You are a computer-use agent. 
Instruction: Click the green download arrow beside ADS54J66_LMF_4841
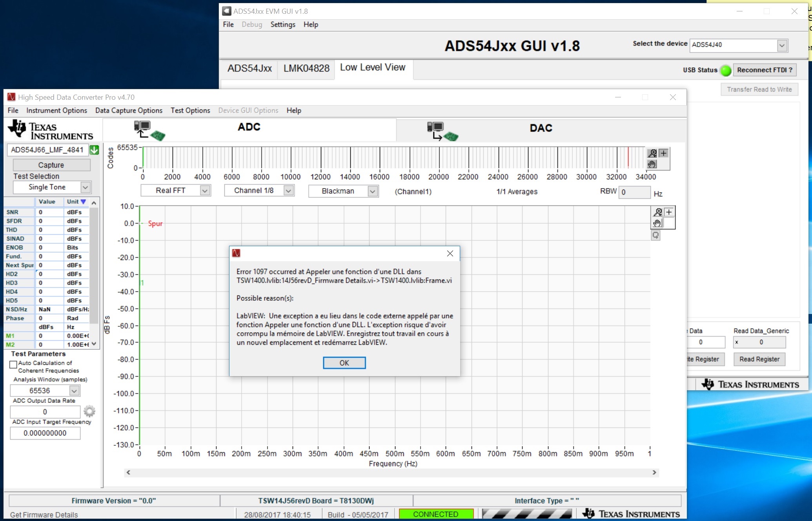tap(94, 150)
